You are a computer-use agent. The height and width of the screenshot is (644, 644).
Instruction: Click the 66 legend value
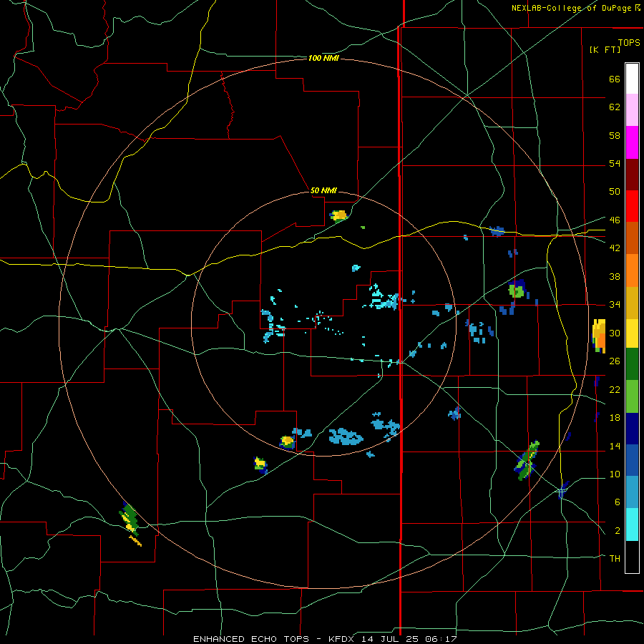[x=615, y=79]
